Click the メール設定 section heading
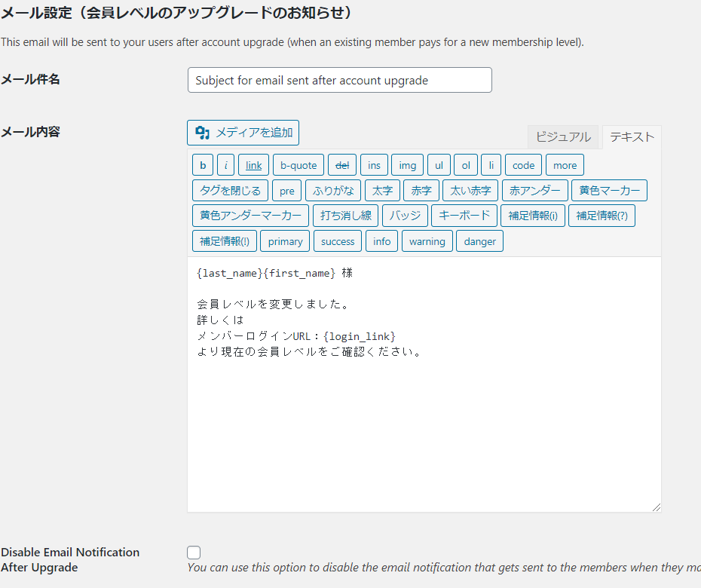This screenshot has width=701, height=588. 177,13
